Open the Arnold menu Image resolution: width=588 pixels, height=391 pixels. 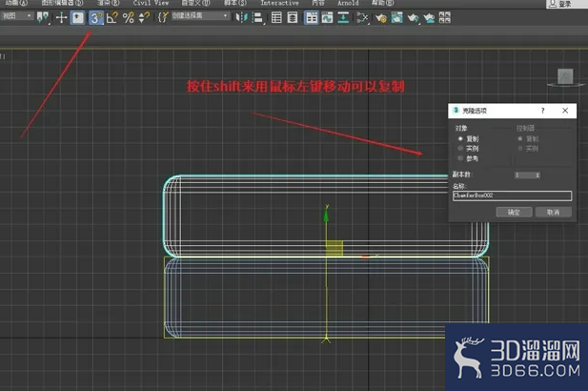click(x=348, y=3)
